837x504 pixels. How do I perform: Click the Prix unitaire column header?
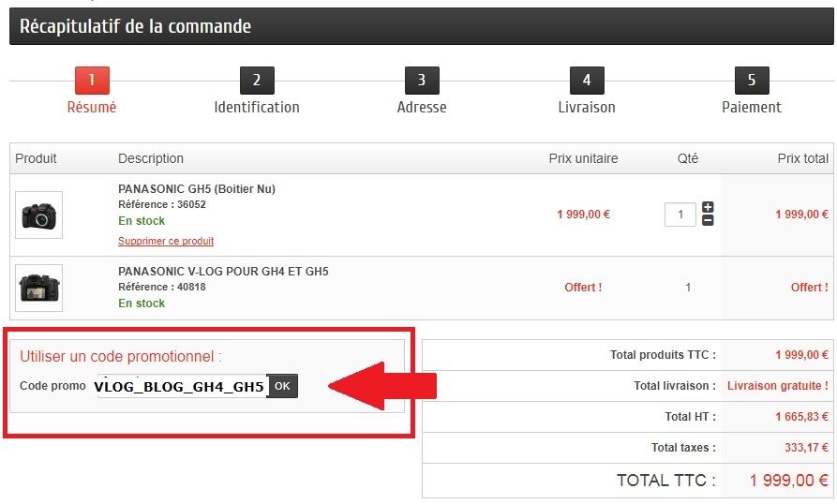coord(583,158)
